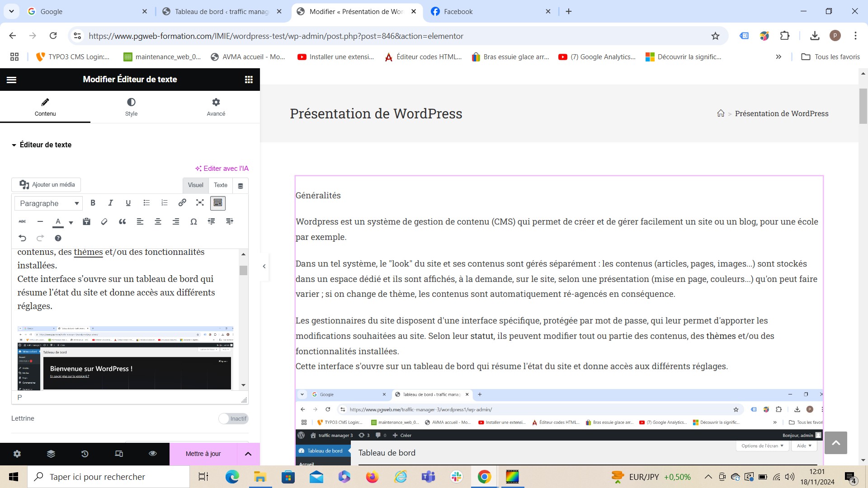The height and width of the screenshot is (488, 868).
Task: Open distraction-free fullscreen mode
Action: click(200, 203)
